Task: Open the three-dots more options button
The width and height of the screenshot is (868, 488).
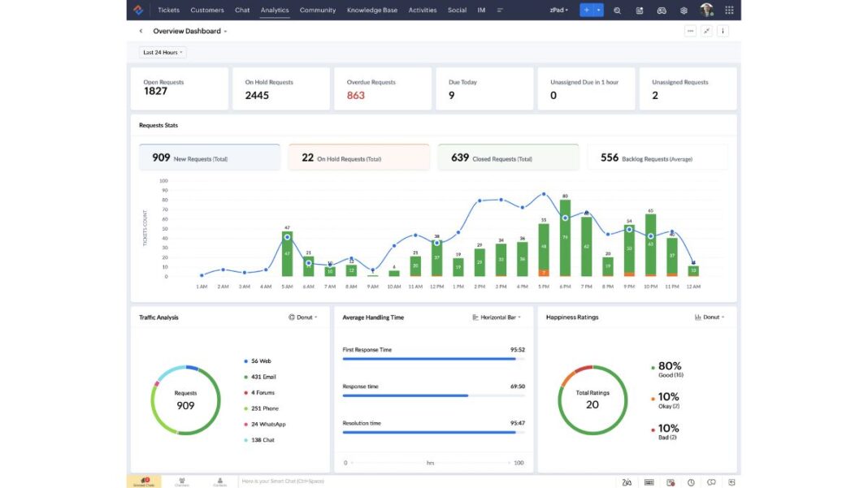Action: tap(690, 31)
